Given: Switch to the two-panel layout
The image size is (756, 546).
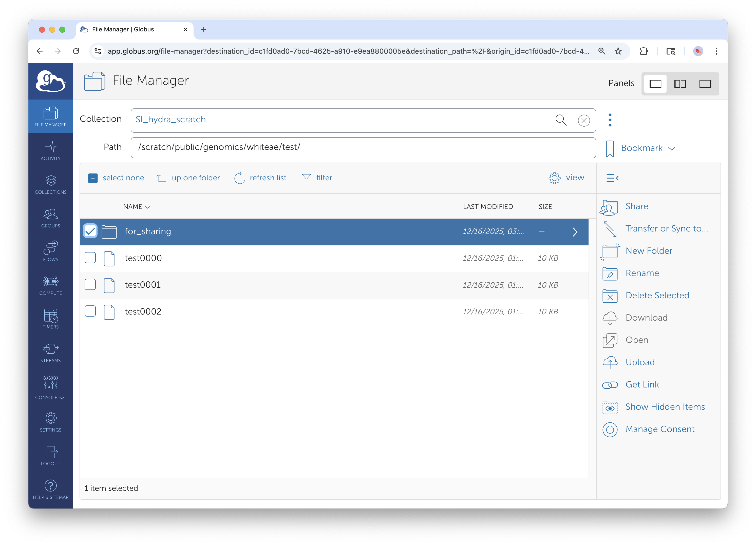Looking at the screenshot, I should click(680, 84).
